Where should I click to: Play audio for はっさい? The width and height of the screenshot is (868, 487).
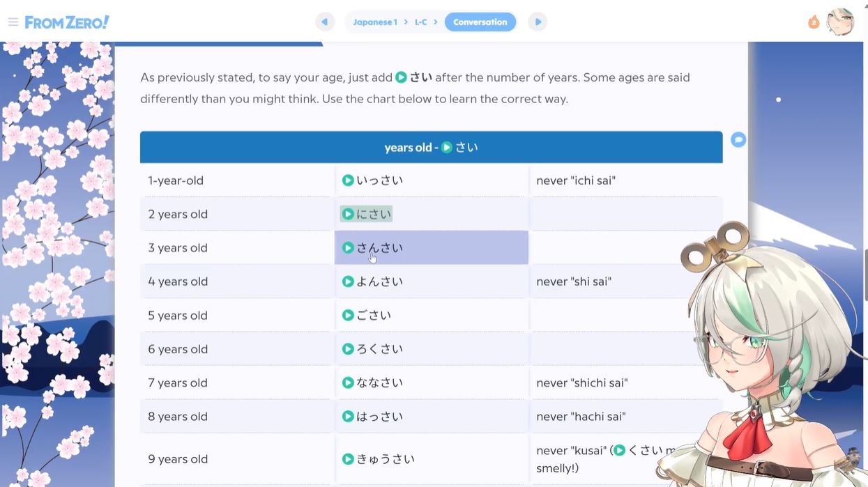point(348,417)
